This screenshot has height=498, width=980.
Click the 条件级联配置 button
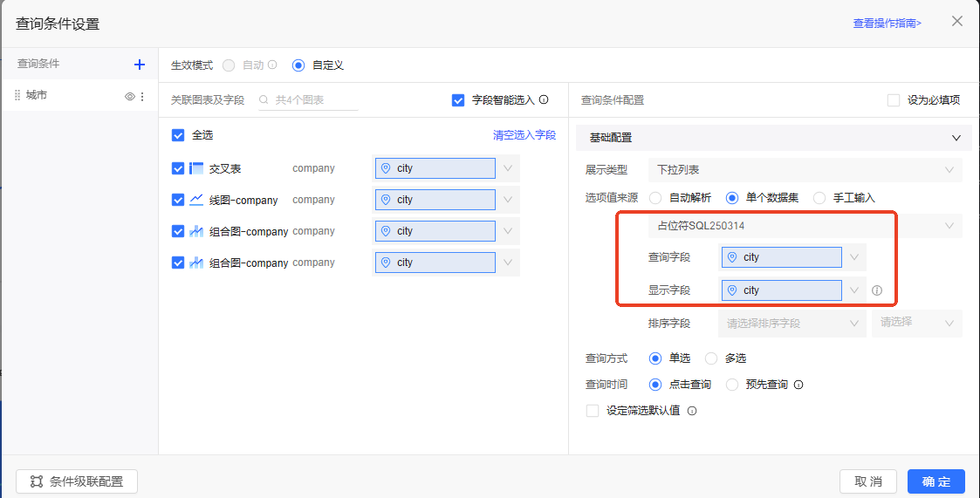coord(77,481)
